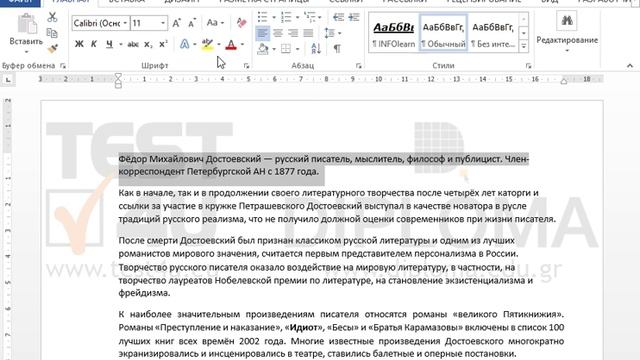Apply red font color button

click(231, 44)
